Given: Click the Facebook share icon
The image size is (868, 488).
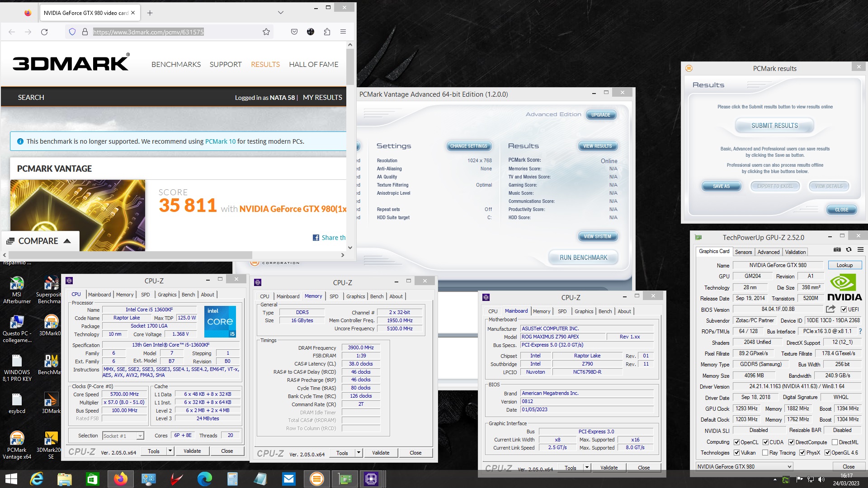Looking at the screenshot, I should pyautogui.click(x=316, y=238).
